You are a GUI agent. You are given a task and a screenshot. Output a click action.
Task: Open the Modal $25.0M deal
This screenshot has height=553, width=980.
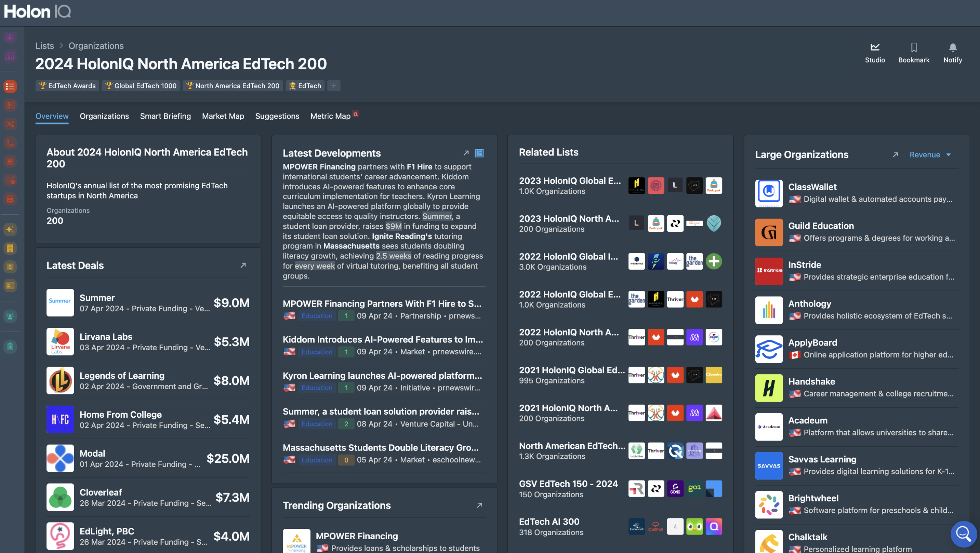click(x=148, y=458)
